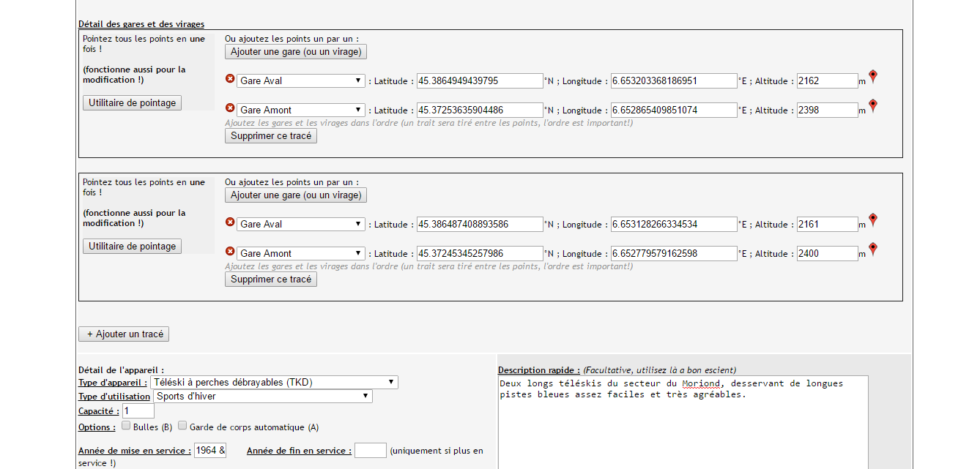Check Garde de corps automatique (A)
Viewport: 980px width, 469px height.
tap(182, 426)
